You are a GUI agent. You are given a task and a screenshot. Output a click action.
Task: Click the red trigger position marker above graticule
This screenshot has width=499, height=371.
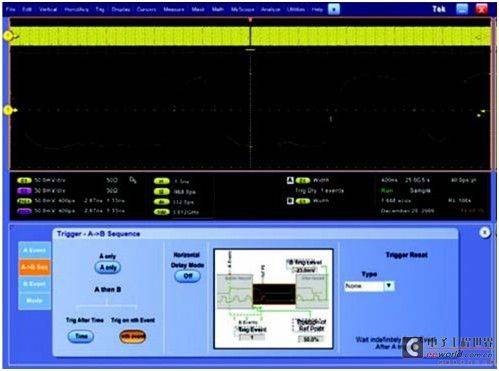click(250, 20)
